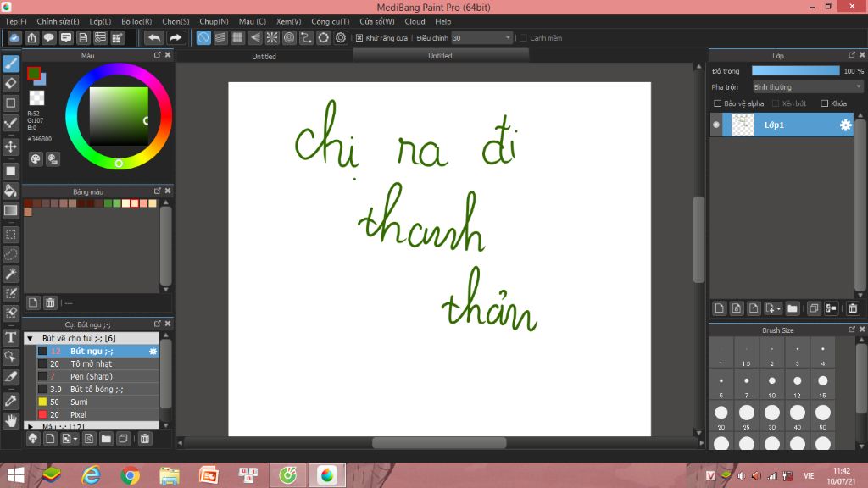Open add-brush dropdown arrow in brush panel

click(x=75, y=440)
